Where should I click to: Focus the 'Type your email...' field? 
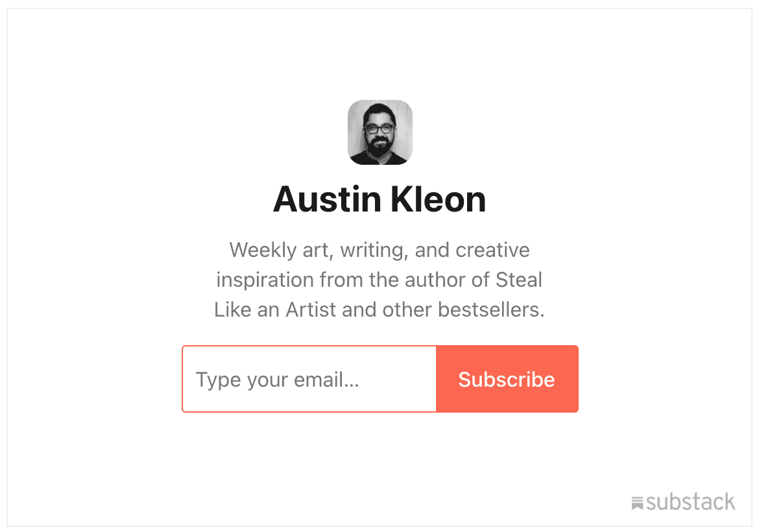pyautogui.click(x=309, y=379)
